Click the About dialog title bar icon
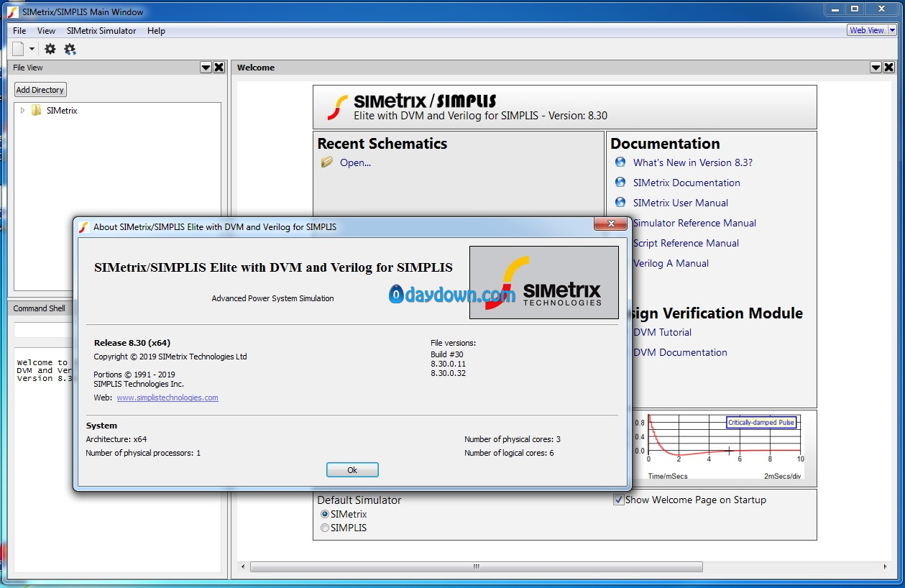This screenshot has width=905, height=588. 83,227
